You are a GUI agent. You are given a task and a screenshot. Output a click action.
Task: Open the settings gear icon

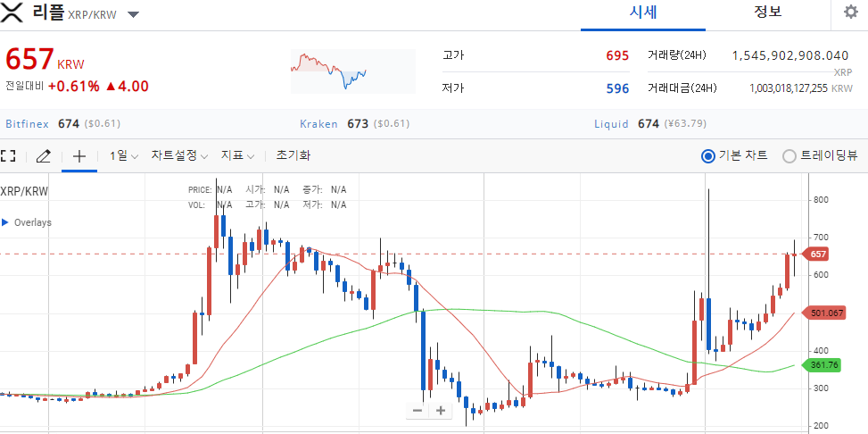(x=850, y=13)
